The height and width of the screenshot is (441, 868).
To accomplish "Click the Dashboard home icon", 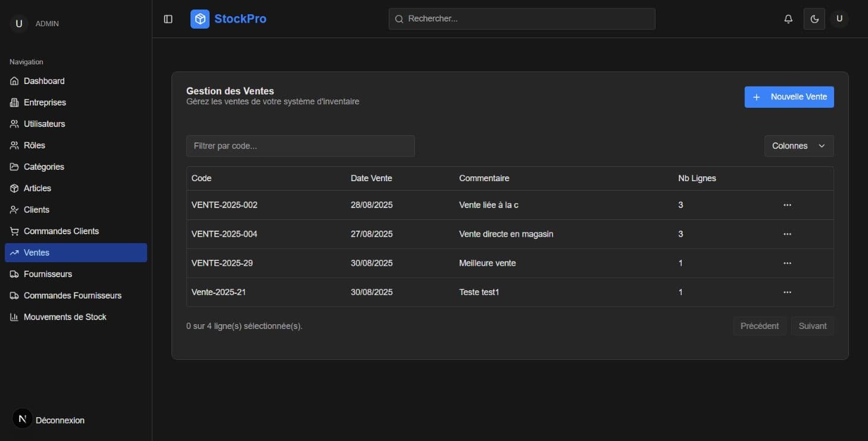I will point(14,81).
